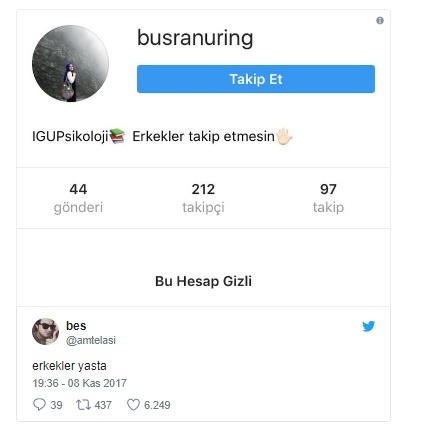Screen dimensions: 448x428
Task: Open the bes avatar photo
Action: [x=45, y=332]
